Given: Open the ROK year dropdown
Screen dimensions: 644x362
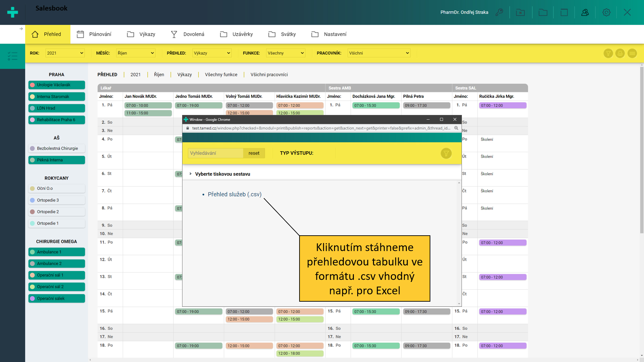Looking at the screenshot, I should tap(65, 53).
